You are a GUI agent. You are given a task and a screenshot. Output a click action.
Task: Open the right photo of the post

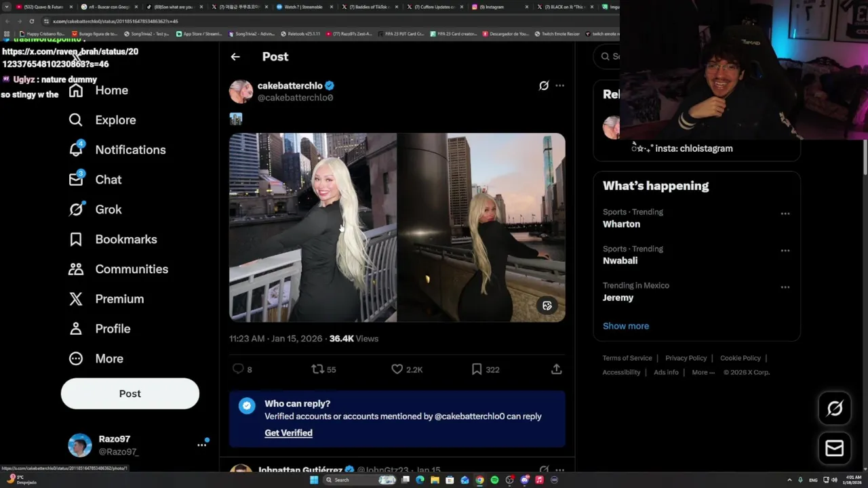point(481,227)
